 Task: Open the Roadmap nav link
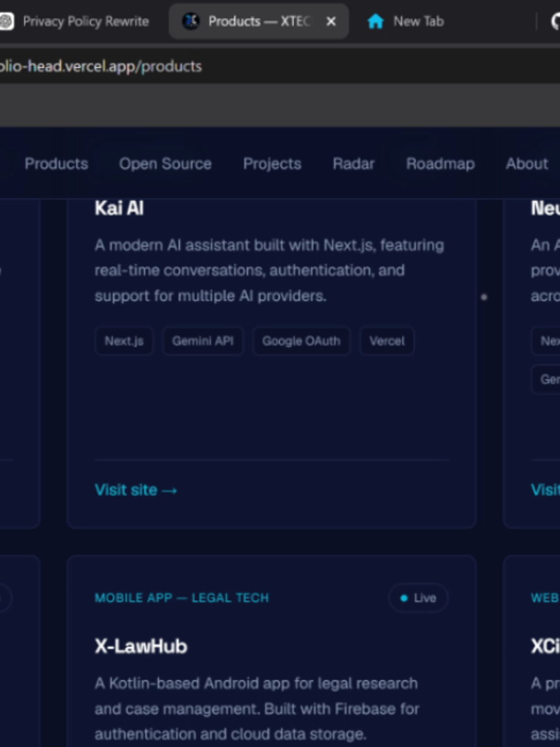pos(441,164)
